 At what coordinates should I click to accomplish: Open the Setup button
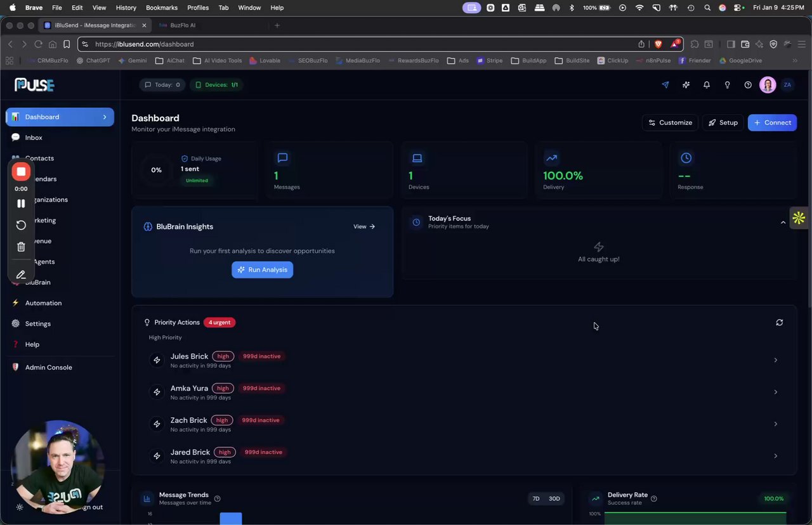tap(723, 122)
